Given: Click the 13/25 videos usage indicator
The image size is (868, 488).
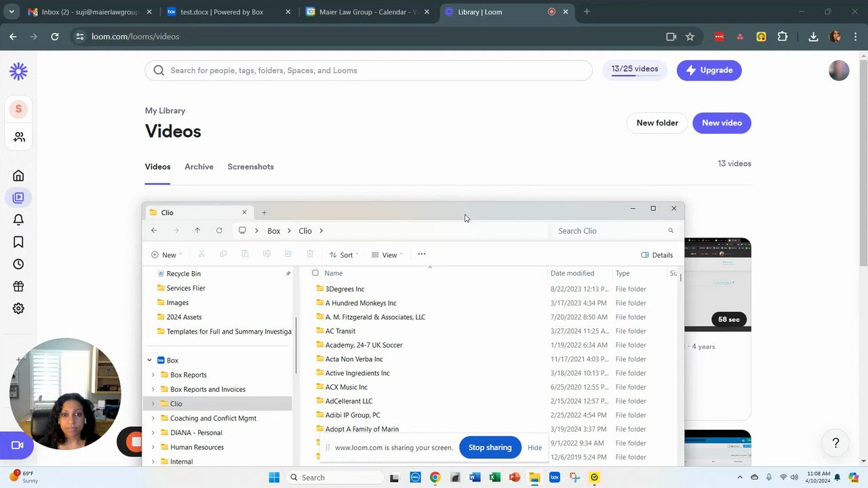Looking at the screenshot, I should click(x=635, y=70).
